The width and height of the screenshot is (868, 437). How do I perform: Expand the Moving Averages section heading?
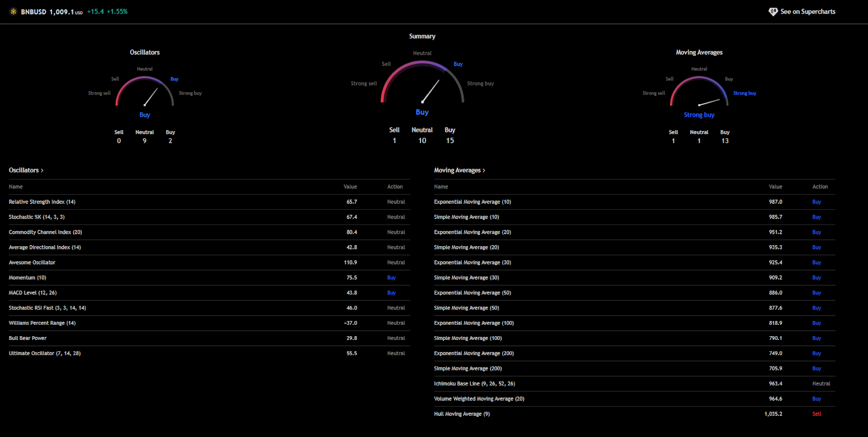pyautogui.click(x=459, y=170)
